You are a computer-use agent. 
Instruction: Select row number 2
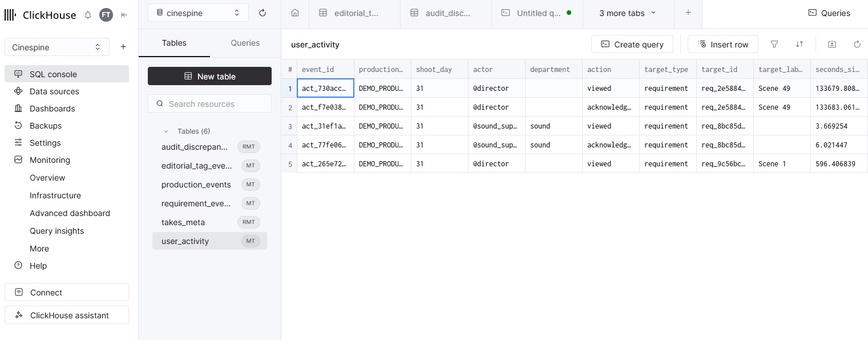coord(289,107)
